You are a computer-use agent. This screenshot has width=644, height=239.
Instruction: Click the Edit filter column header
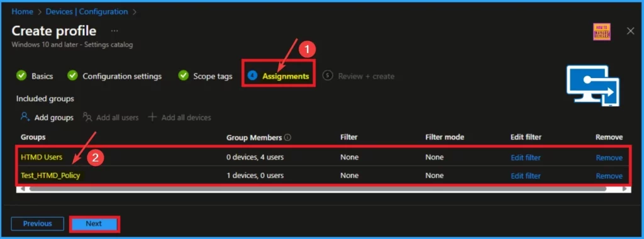pos(526,137)
